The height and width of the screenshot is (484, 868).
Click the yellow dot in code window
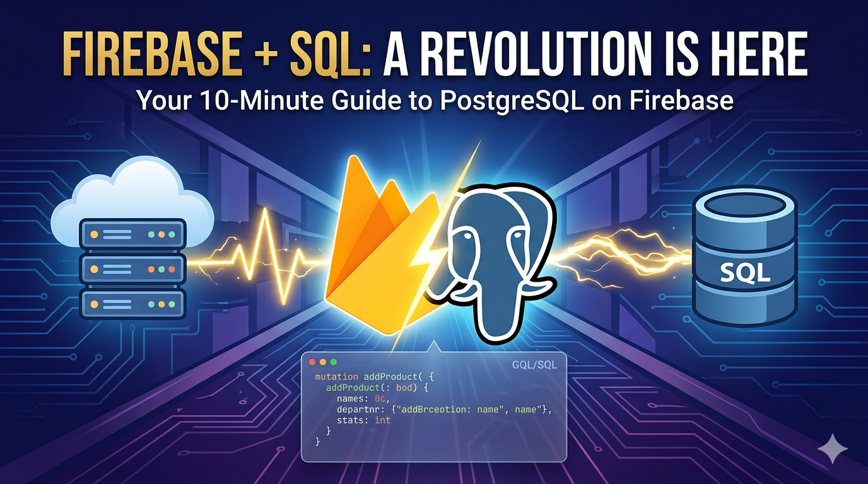323,362
